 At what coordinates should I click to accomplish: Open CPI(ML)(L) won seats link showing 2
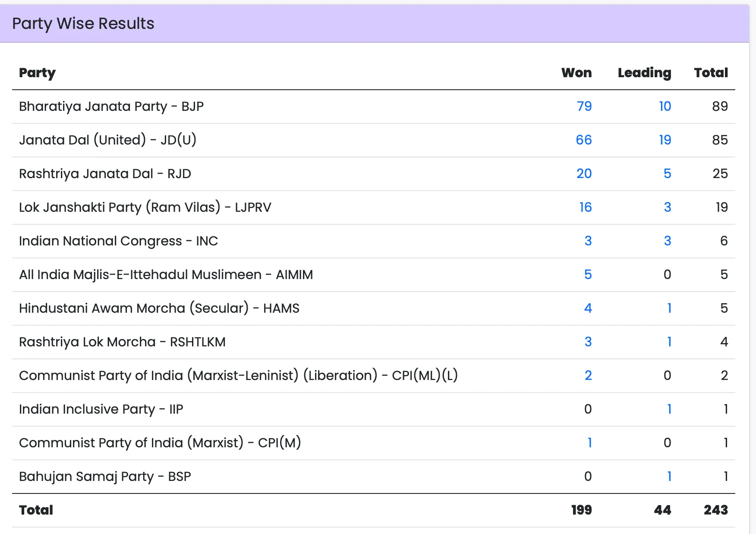coord(588,375)
